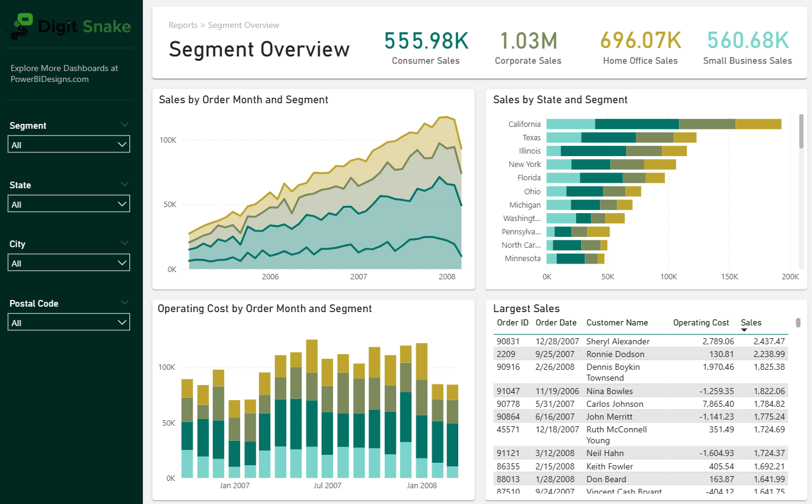
Task: Go to Reports in the breadcrumb
Action: [x=182, y=26]
